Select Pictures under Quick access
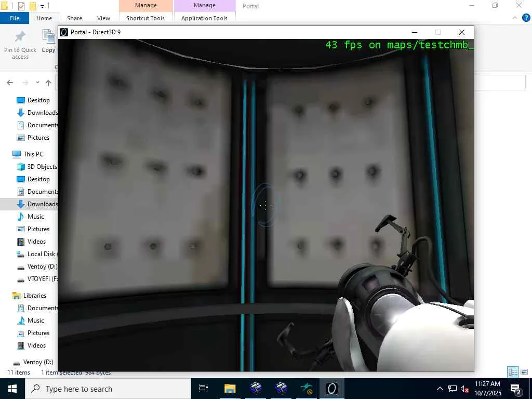The height and width of the screenshot is (399, 532). [x=38, y=137]
